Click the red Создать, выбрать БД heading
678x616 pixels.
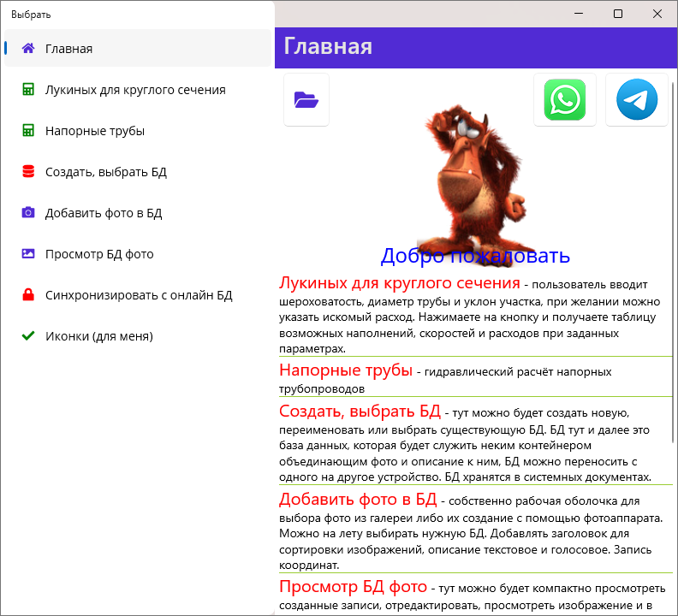(x=360, y=411)
